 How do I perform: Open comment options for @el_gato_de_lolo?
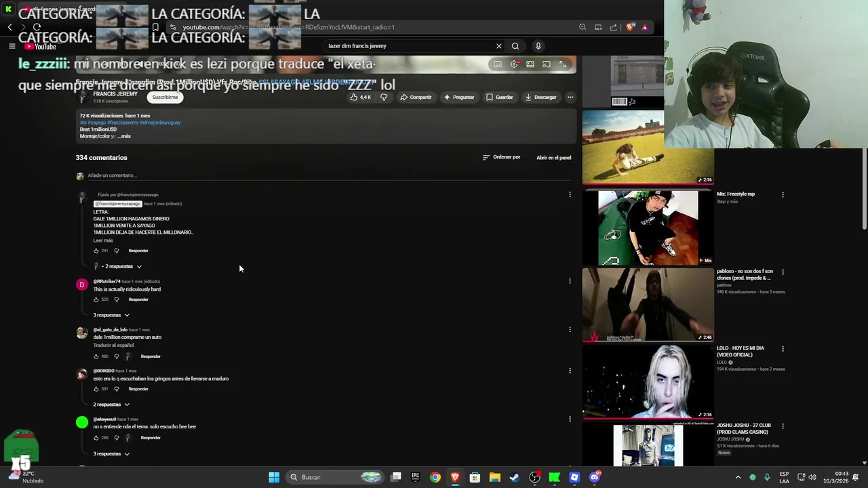click(x=570, y=330)
